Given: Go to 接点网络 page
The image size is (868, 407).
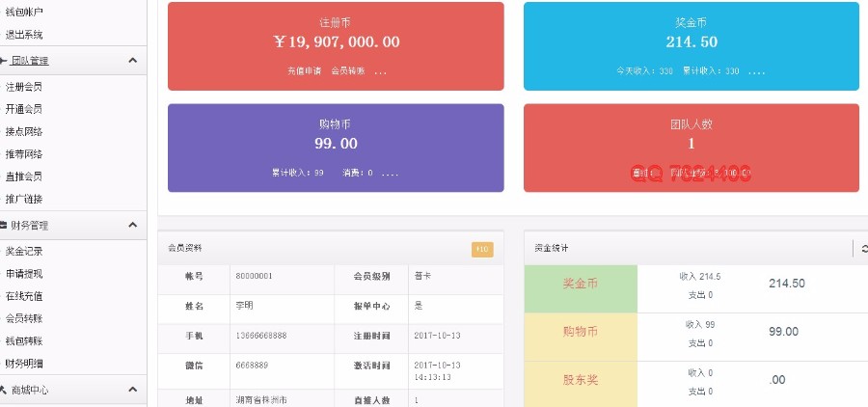Looking at the screenshot, I should [24, 131].
